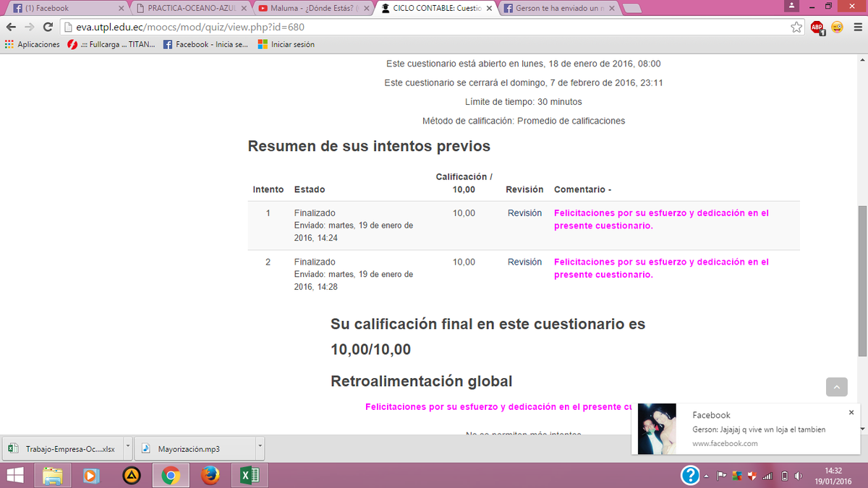Viewport: 868px width, 488px height.
Task: Open the Chrome hamburger menu
Action: pyautogui.click(x=856, y=27)
